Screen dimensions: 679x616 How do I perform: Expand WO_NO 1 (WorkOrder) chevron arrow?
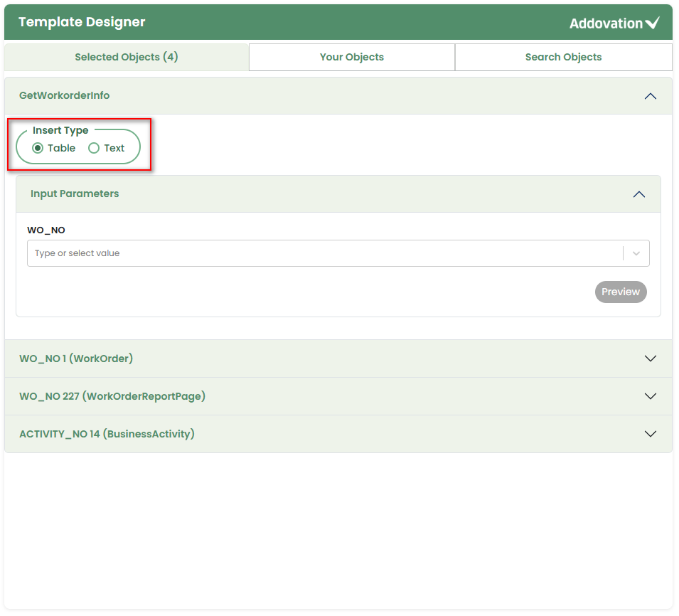(650, 359)
